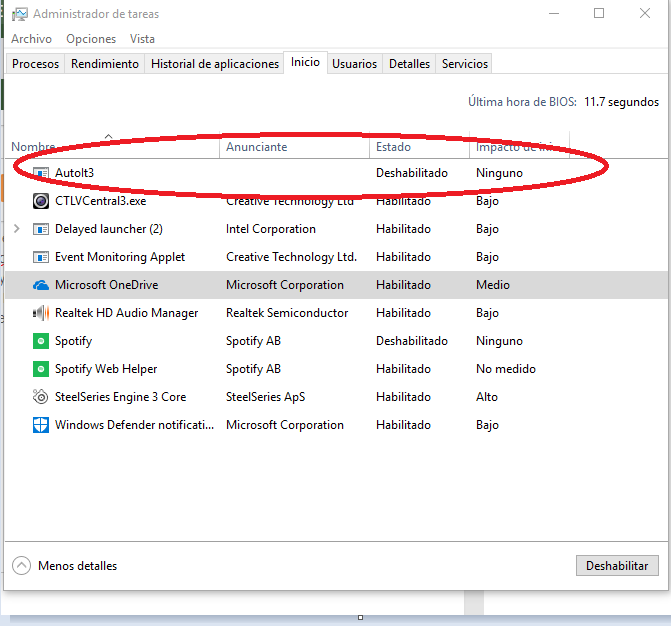Click Realtek Semiconductor publisher cell

[287, 313]
